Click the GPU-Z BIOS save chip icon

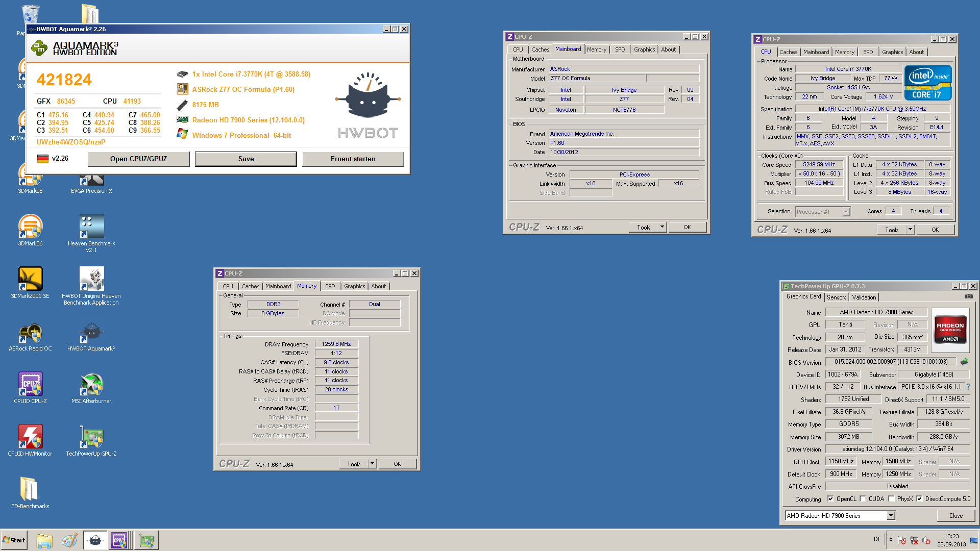tap(964, 362)
